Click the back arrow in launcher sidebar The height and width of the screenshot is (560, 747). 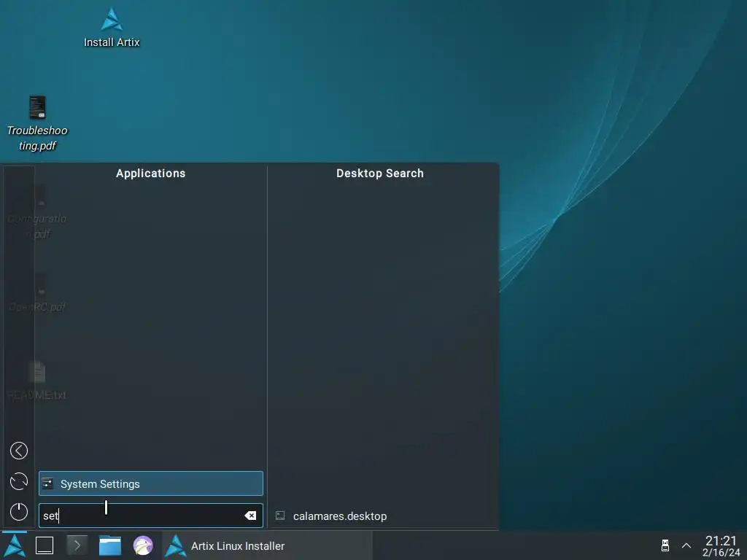click(x=18, y=451)
